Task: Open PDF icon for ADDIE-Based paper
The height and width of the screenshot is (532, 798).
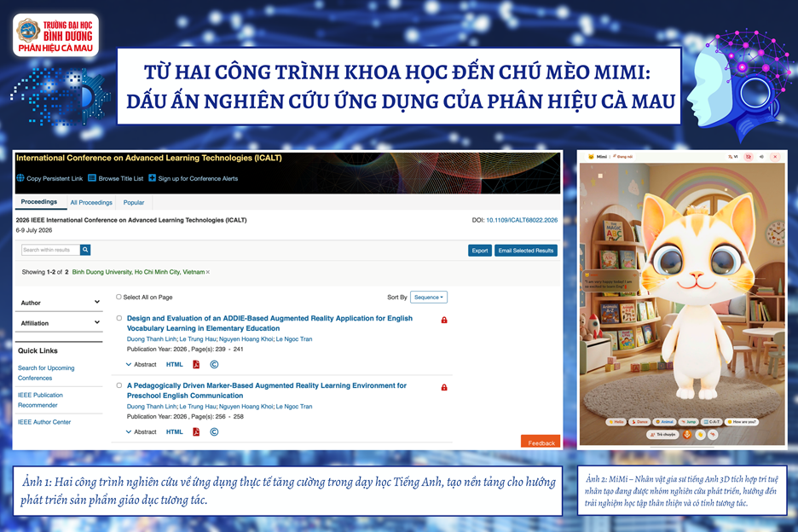Action: [196, 365]
